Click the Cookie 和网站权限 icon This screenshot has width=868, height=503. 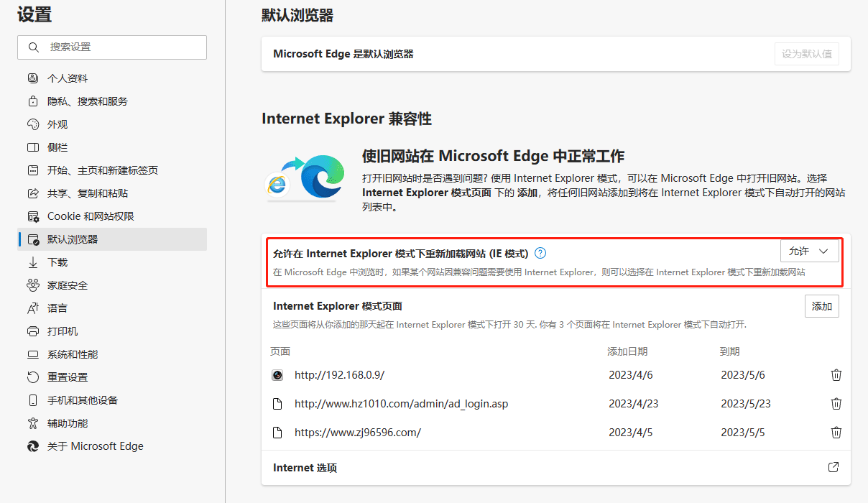[32, 216]
